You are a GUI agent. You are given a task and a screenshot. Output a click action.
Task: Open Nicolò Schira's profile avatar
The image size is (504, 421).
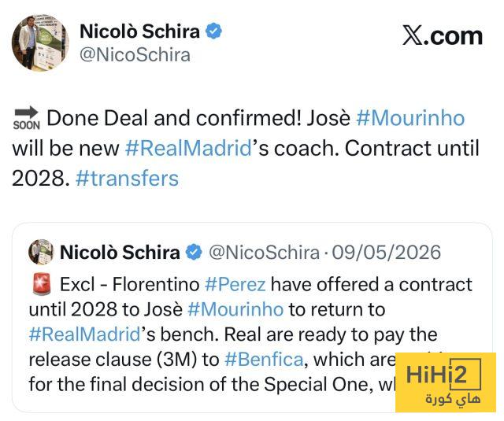(x=40, y=42)
